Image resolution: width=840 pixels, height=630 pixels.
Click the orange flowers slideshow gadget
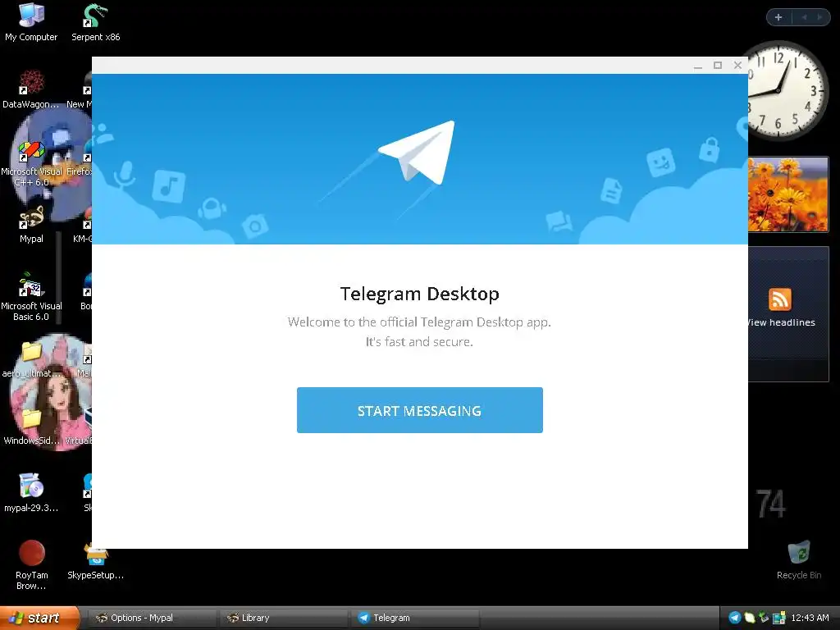point(788,194)
